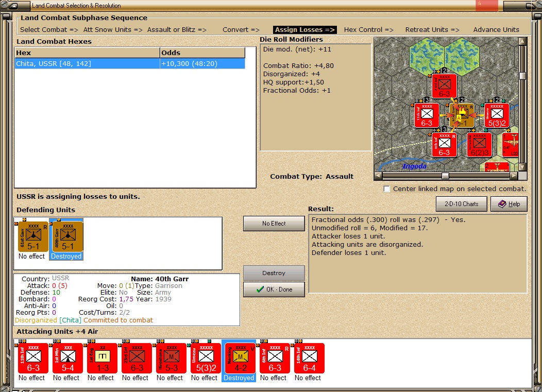This screenshot has height=392, width=542.
Task: Click the map horizontal scrollbar left arrow
Action: [x=378, y=176]
